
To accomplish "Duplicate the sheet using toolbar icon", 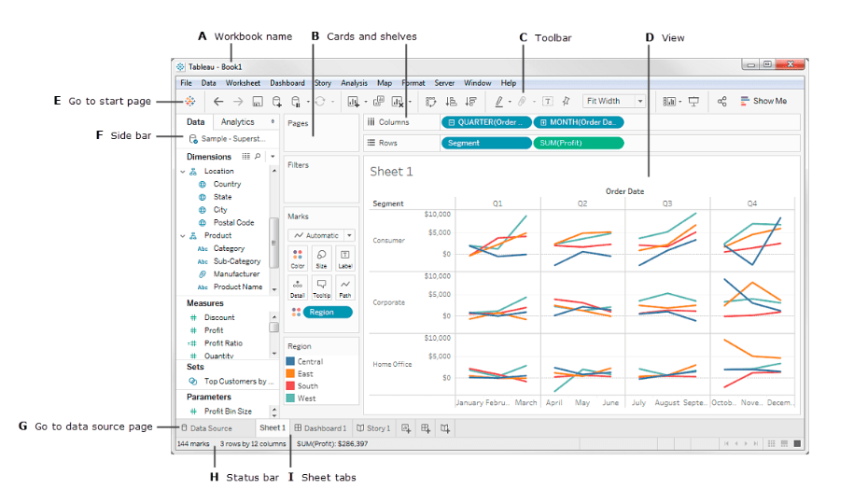I will [x=379, y=102].
